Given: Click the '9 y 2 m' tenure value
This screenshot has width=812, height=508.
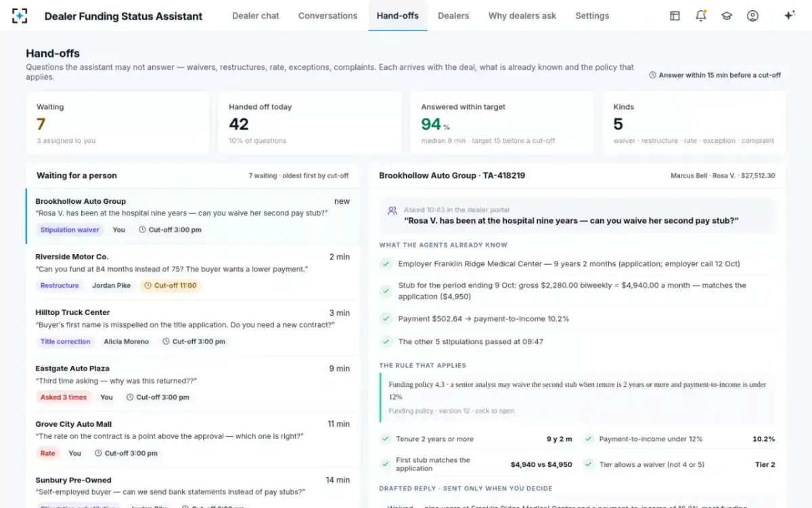Looking at the screenshot, I should 560,439.
